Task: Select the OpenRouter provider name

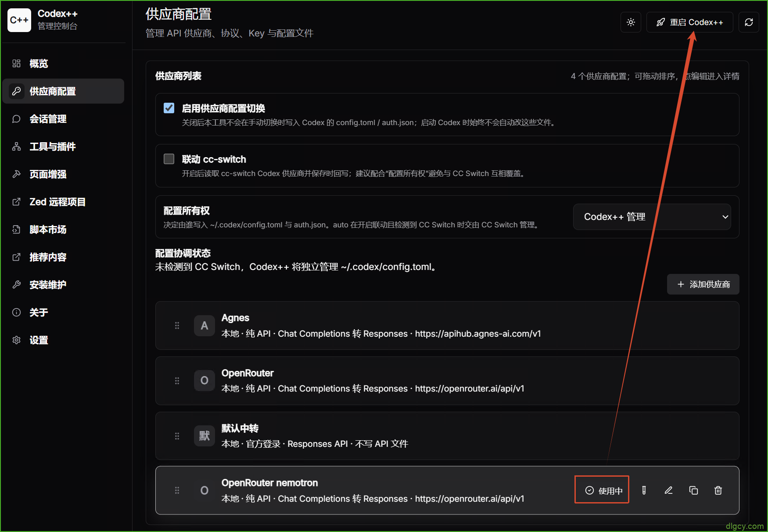Action: pyautogui.click(x=248, y=373)
